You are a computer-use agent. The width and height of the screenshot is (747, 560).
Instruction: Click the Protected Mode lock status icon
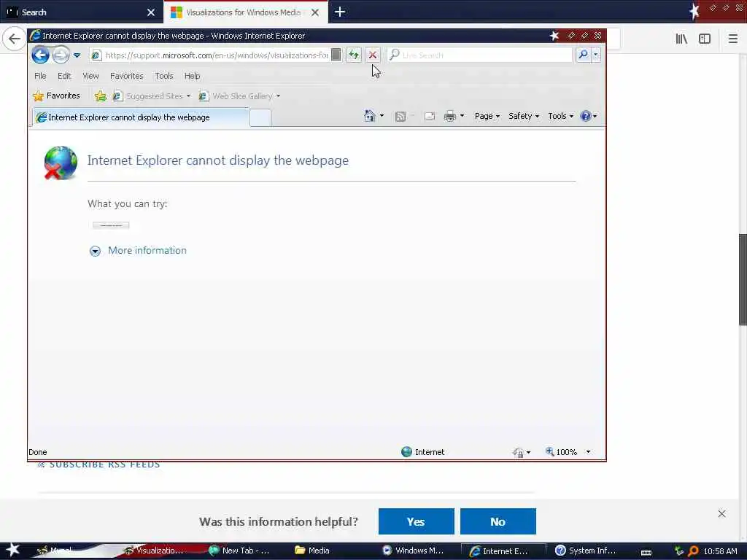pos(519,452)
